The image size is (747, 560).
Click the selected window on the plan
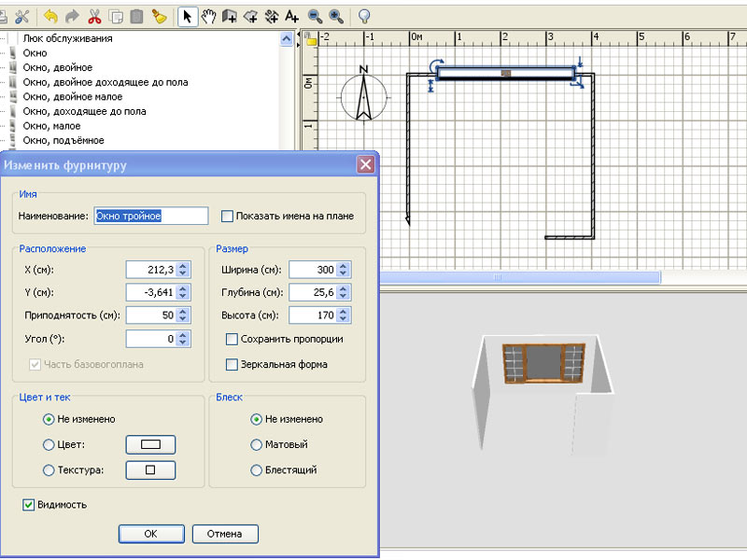(506, 74)
